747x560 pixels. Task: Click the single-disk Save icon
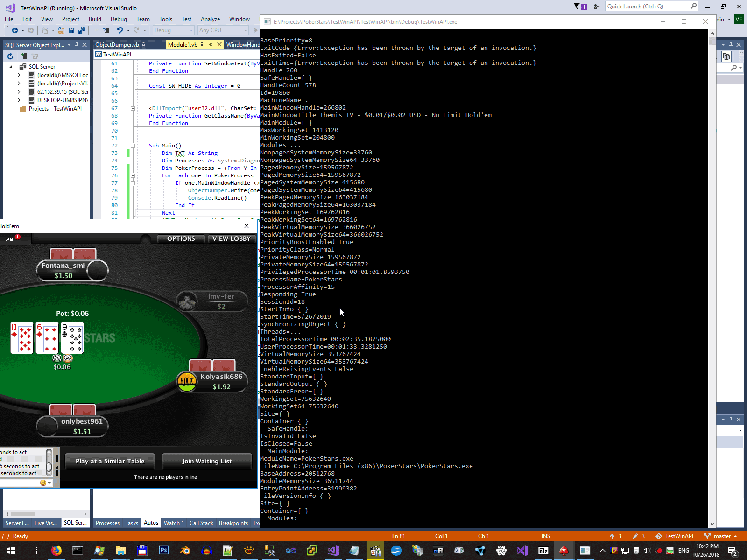coord(71,30)
